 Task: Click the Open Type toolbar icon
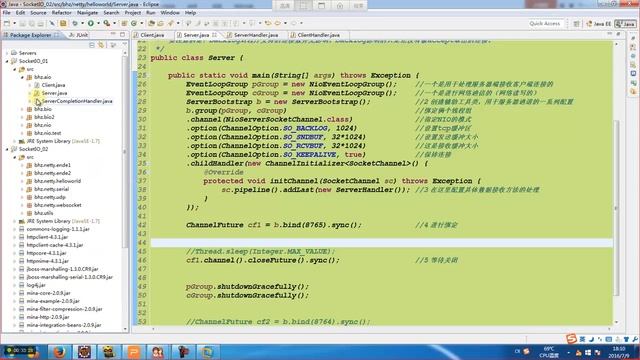[x=151, y=24]
